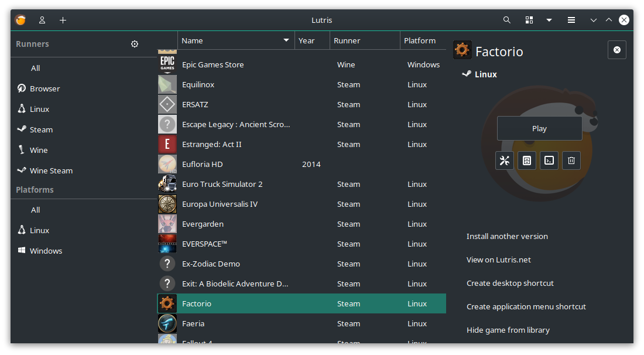Viewport: 644px width, 355px height.
Task: Click the Europa Universalis IV compass icon
Action: pos(167,204)
